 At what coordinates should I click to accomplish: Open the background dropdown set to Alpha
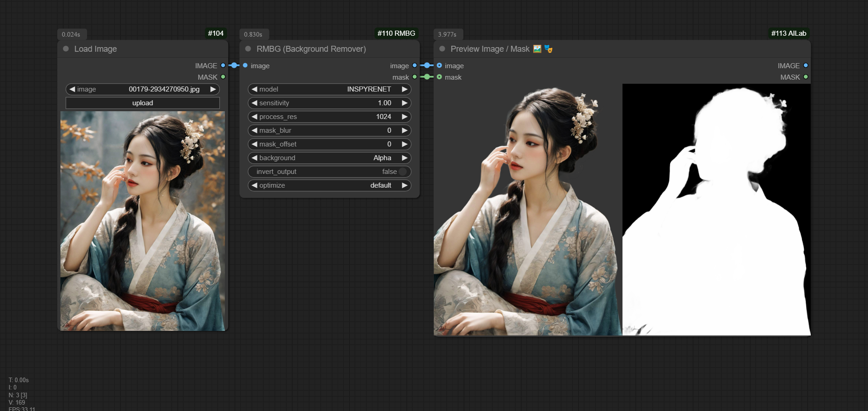[329, 158]
